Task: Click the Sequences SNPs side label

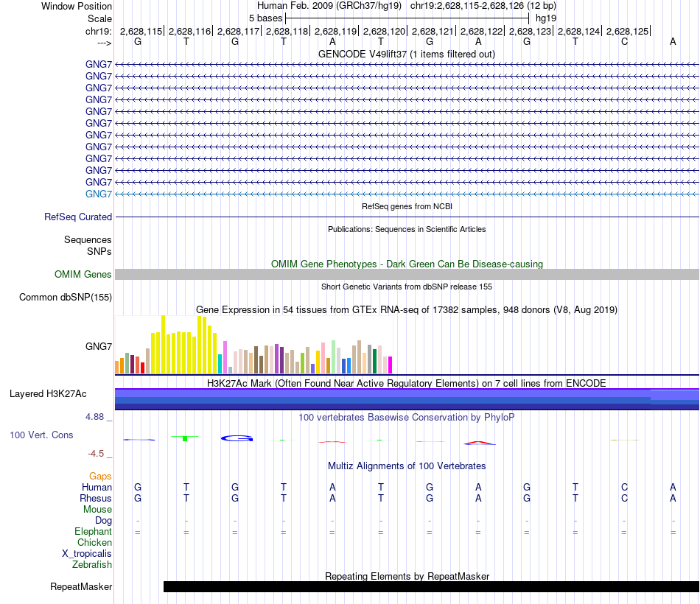Action: click(x=88, y=245)
